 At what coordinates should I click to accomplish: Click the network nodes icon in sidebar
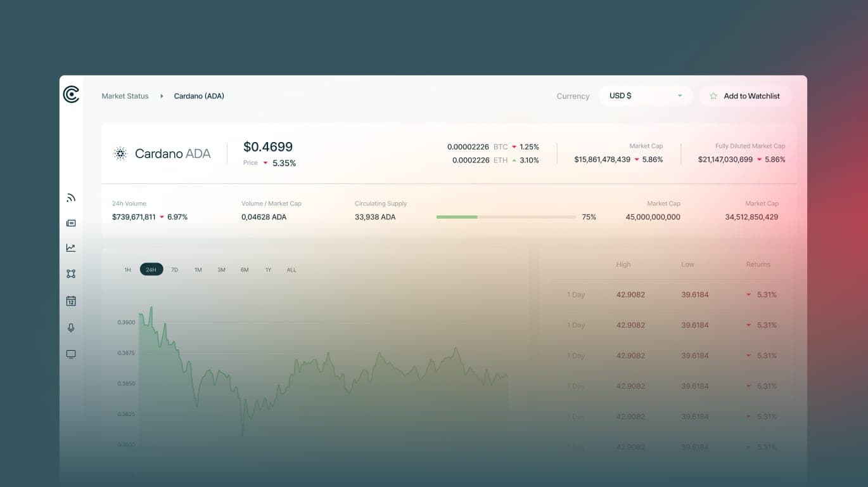point(71,274)
